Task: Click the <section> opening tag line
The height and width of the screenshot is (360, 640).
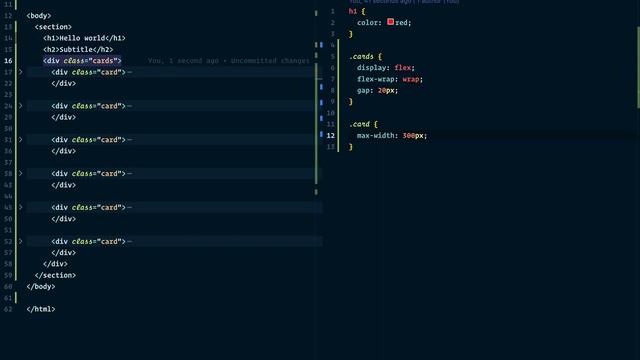Action: 53,27
